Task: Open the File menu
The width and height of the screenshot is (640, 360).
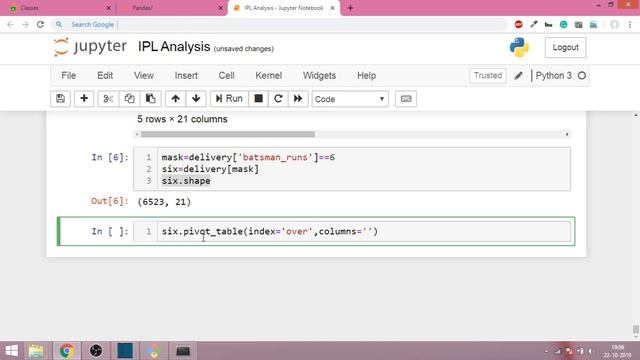Action: [x=69, y=76]
